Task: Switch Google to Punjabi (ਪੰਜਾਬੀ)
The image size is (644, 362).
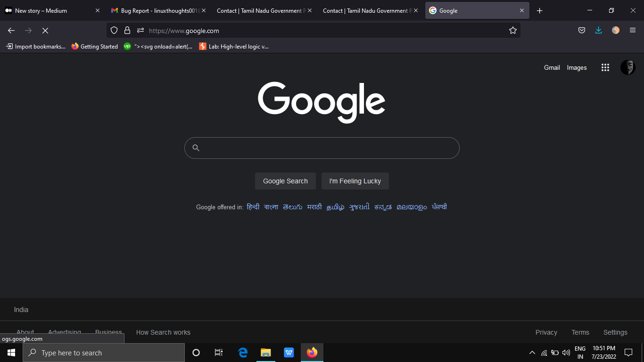Action: [x=439, y=207]
